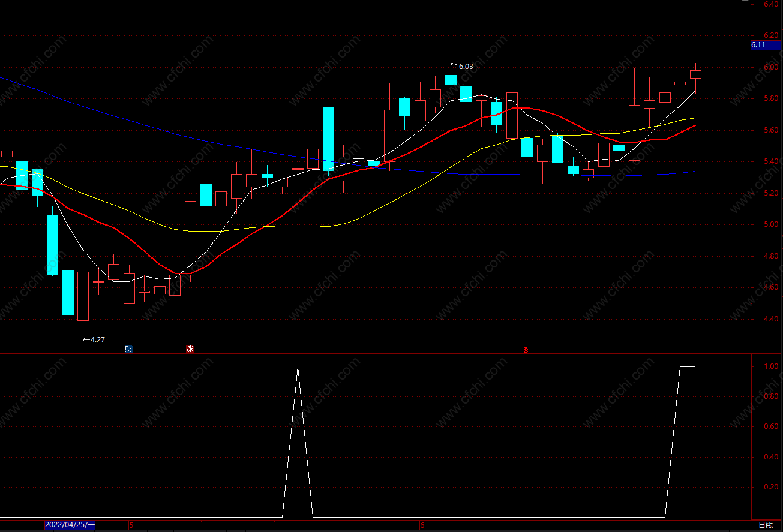Screen dimensions: 783x532
Task: Click the 4.60 price axis value
Action: coord(771,287)
